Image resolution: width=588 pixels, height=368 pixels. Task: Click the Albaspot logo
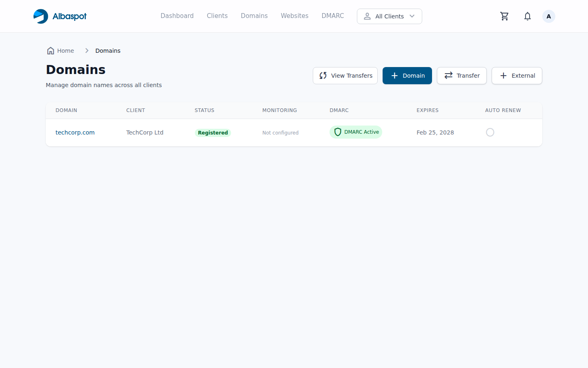(60, 16)
